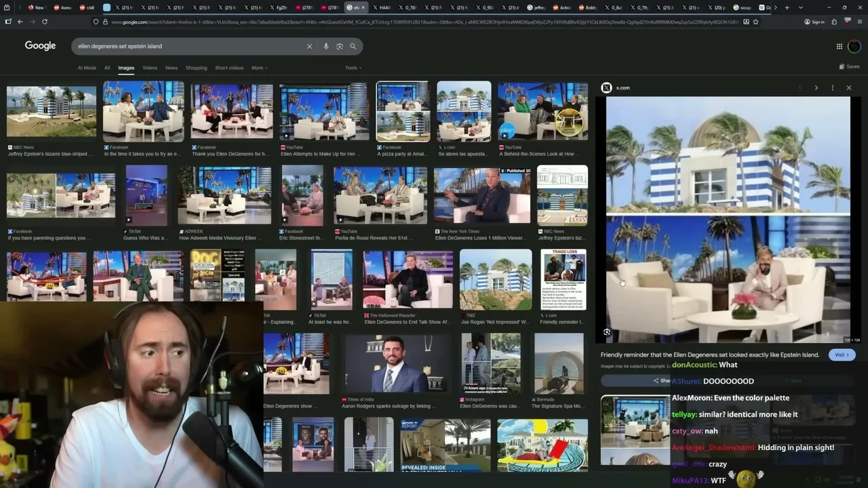Go forward in browser history

[31, 22]
